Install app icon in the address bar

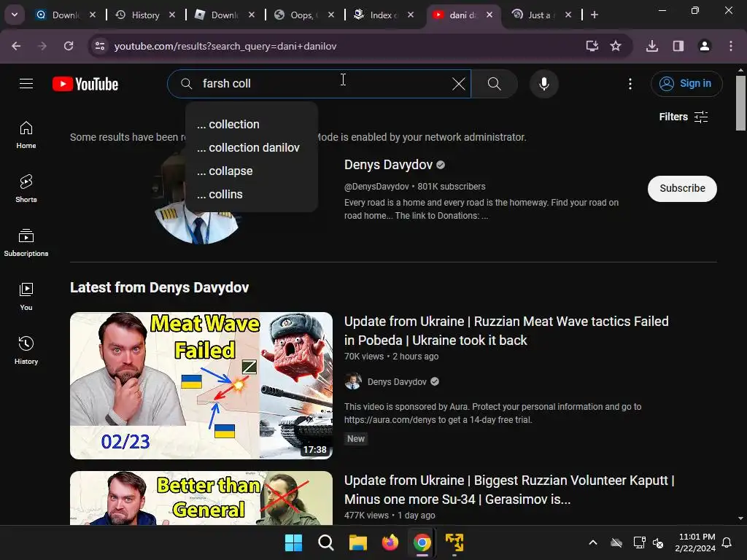592,46
